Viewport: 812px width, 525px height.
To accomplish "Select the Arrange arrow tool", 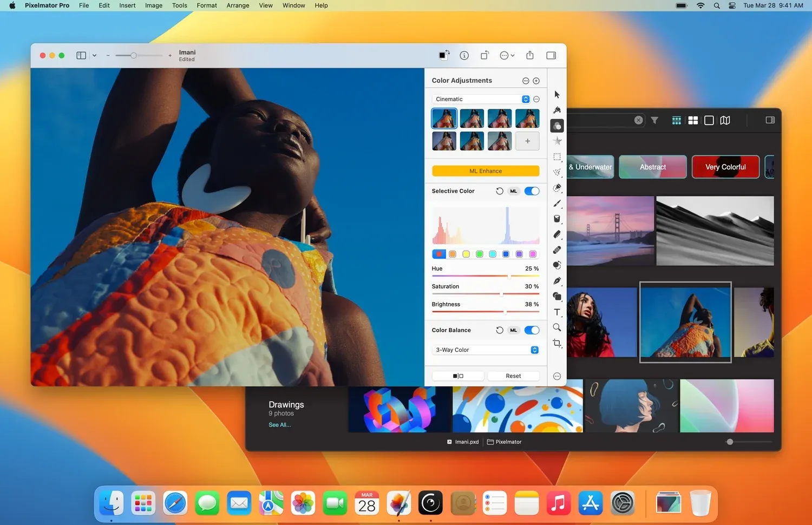I will (x=557, y=95).
